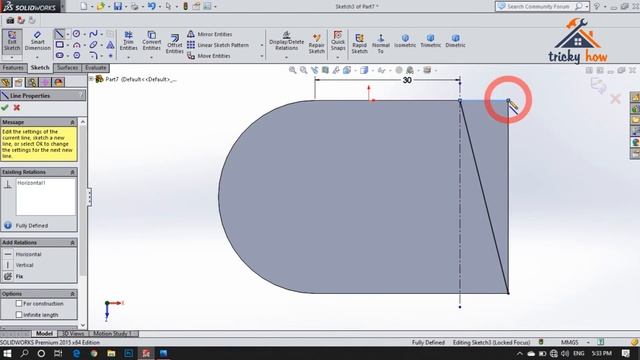Toggle Rapid Sketch
The image size is (640, 360).
(x=359, y=44)
